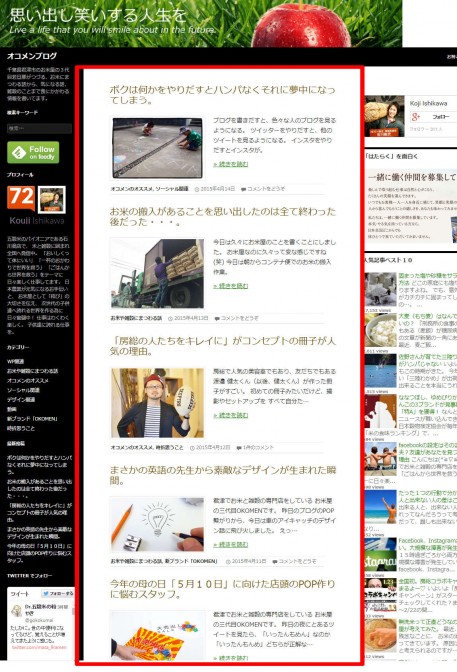The height and width of the screenshot is (672, 457).
Task: Open the 一緒に働く仲間を募集 recruitment banner
Action: [411, 207]
